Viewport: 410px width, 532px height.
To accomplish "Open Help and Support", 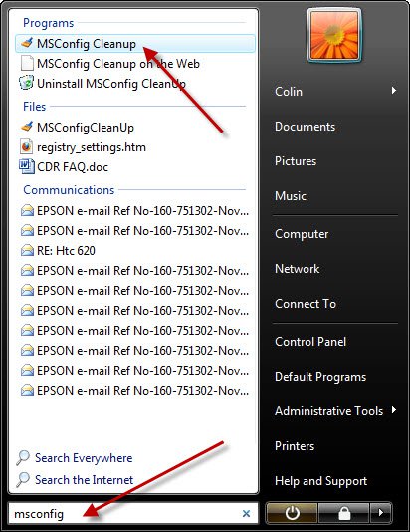I will tap(320, 481).
